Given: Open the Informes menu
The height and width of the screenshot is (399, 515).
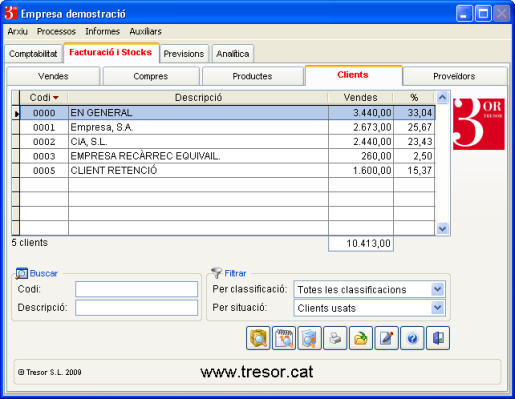Looking at the screenshot, I should (x=102, y=31).
